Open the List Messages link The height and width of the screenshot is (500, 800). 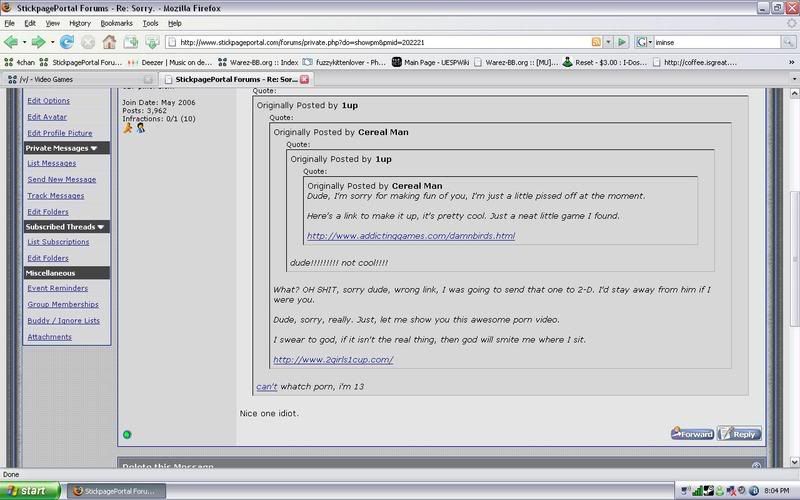pyautogui.click(x=52, y=163)
